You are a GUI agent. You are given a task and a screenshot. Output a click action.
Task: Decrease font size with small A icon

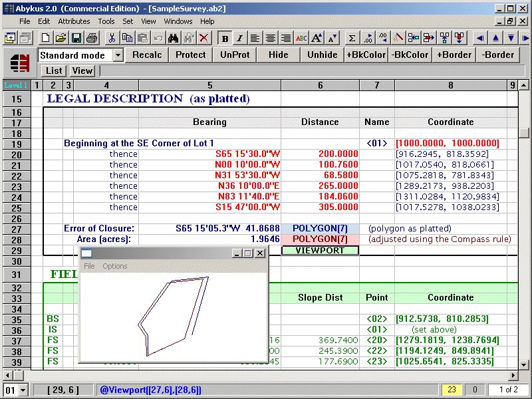(332, 38)
